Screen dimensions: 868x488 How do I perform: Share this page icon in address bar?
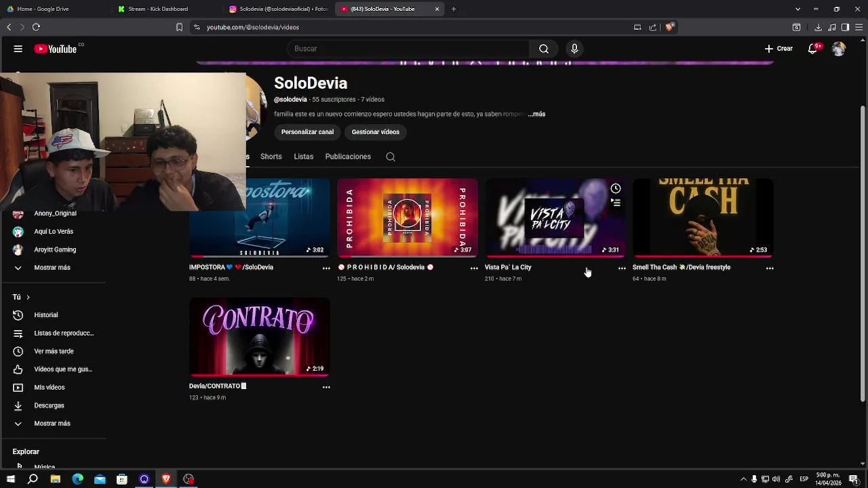click(652, 27)
